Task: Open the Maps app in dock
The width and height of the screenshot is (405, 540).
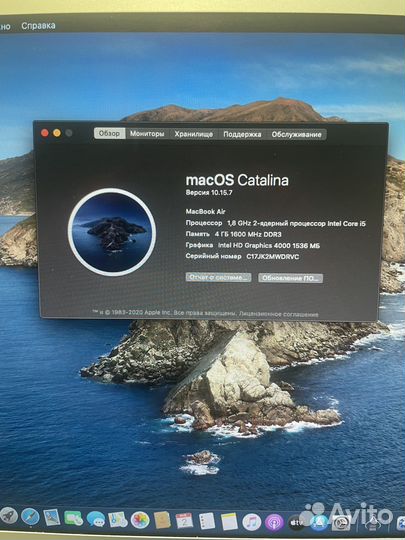Action: point(118,519)
